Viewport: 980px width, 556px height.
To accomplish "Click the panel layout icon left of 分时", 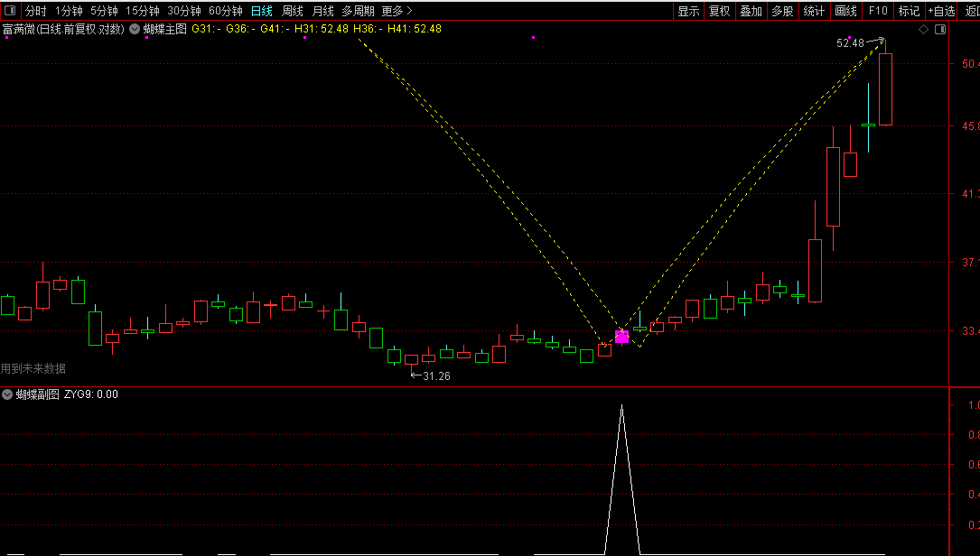I will (10, 11).
